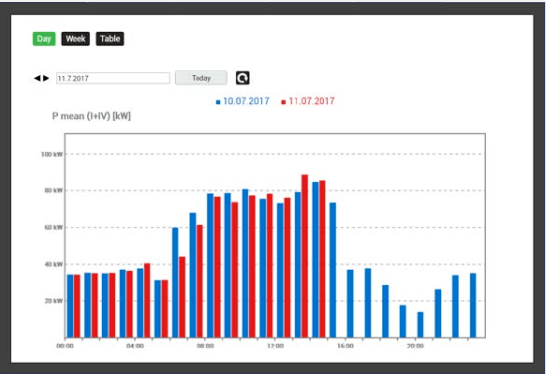Click the Today button
The width and height of the screenshot is (546, 374).
(201, 78)
